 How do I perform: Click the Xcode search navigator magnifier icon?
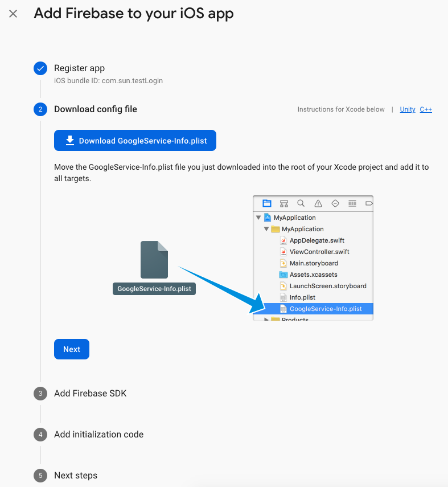point(301,203)
